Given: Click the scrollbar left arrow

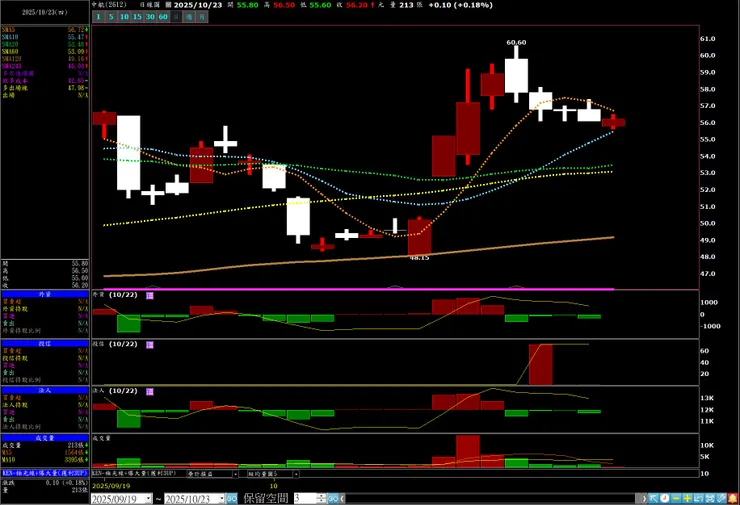Looking at the screenshot, I should [x=343, y=498].
